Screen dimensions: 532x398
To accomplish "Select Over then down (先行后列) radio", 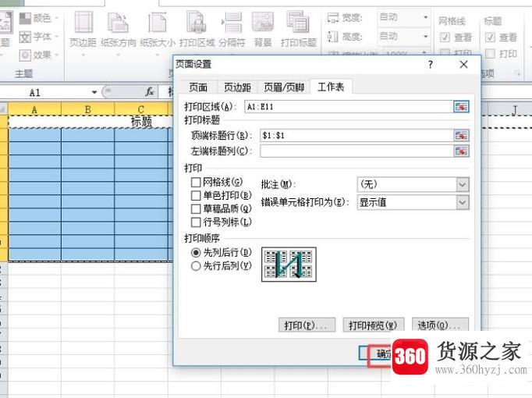I will tap(196, 266).
